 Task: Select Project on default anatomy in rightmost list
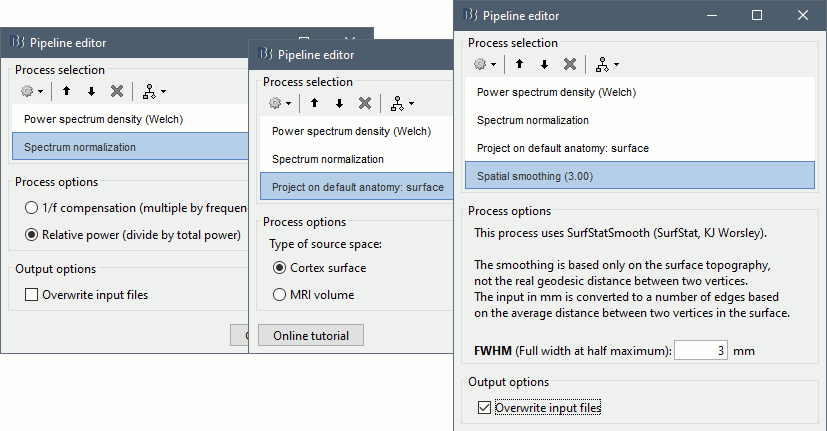coord(562,148)
